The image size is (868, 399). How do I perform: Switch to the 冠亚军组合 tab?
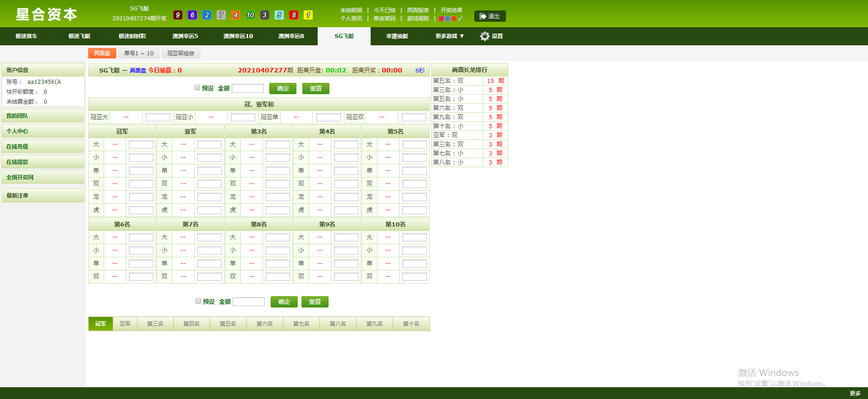(181, 53)
